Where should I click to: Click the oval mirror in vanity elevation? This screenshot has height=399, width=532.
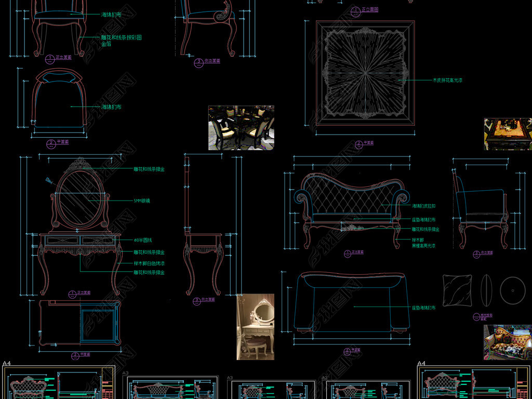(x=79, y=199)
